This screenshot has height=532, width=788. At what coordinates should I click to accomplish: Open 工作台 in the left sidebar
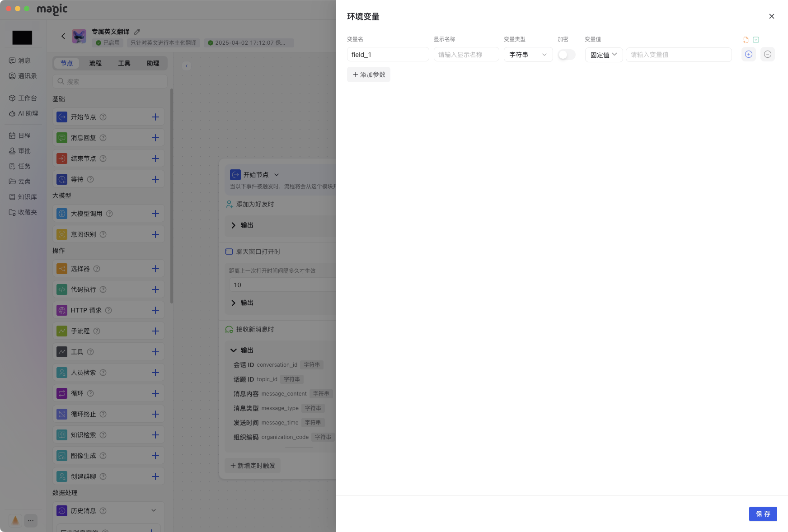point(23,98)
